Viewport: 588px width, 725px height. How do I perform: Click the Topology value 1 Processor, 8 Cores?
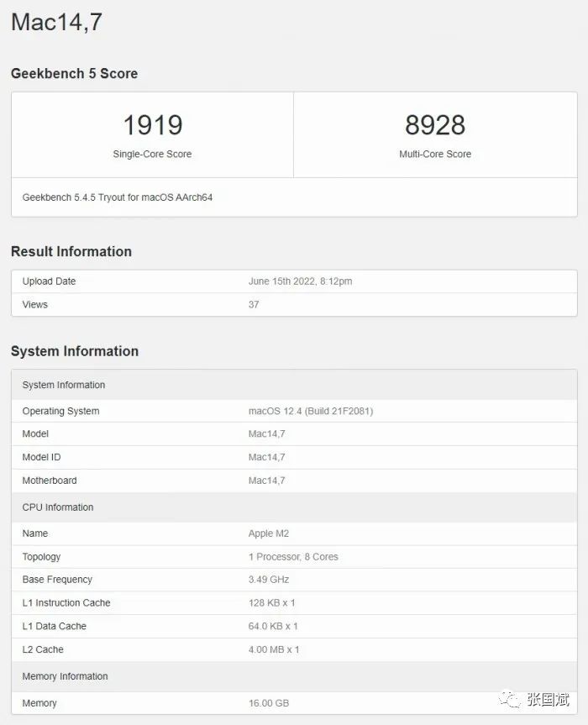coord(293,557)
